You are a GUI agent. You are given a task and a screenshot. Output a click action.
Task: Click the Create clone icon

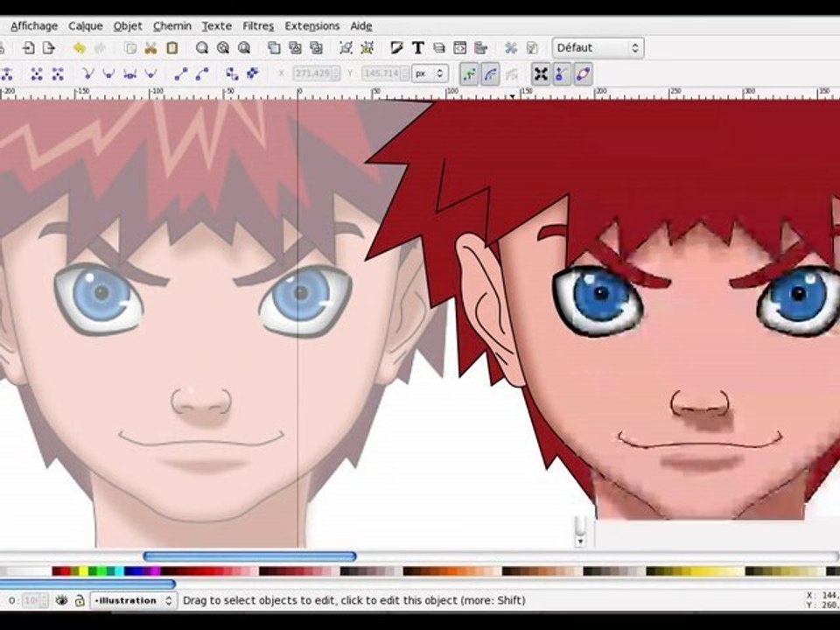tap(295, 48)
